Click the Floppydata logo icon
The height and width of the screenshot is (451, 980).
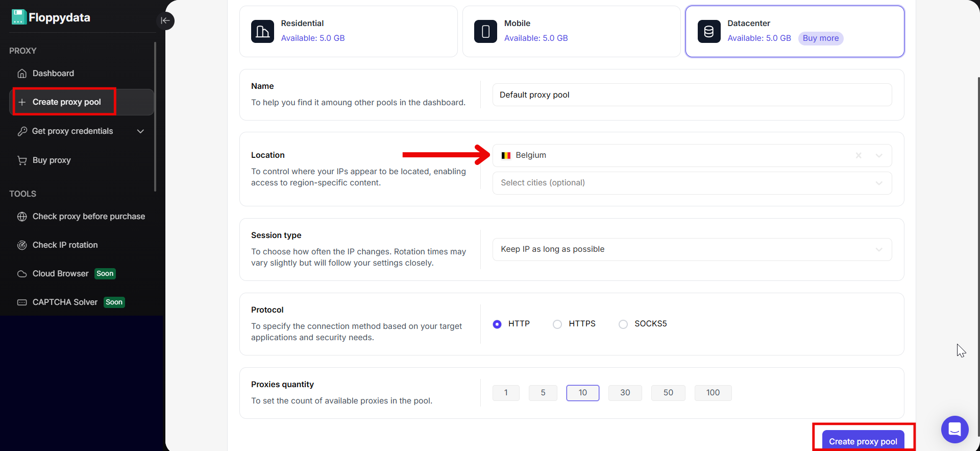pyautogui.click(x=19, y=17)
